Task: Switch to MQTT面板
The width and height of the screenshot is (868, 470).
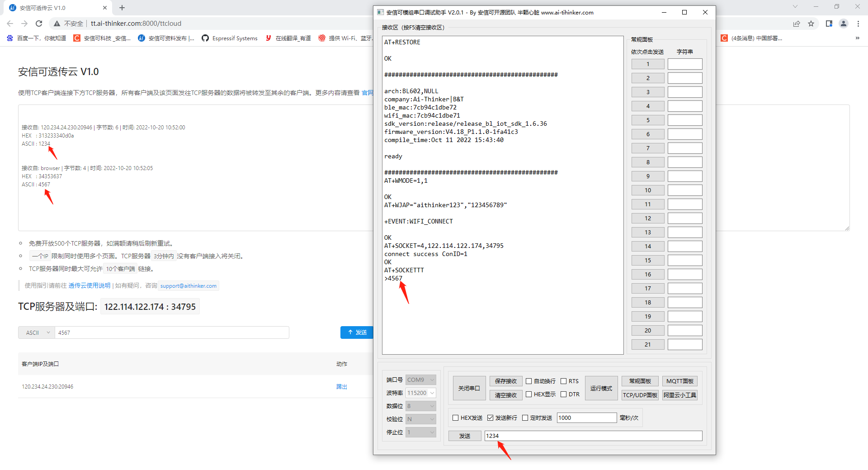Action: 680,381
